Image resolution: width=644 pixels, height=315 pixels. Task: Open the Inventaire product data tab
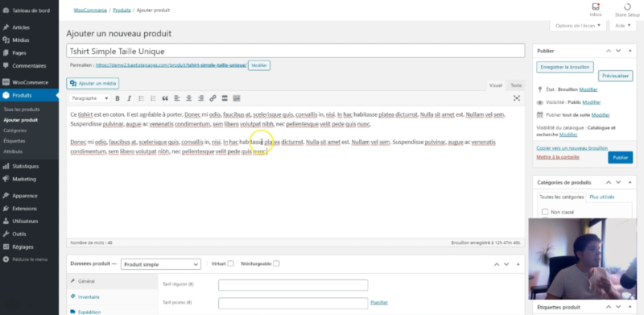[112, 296]
